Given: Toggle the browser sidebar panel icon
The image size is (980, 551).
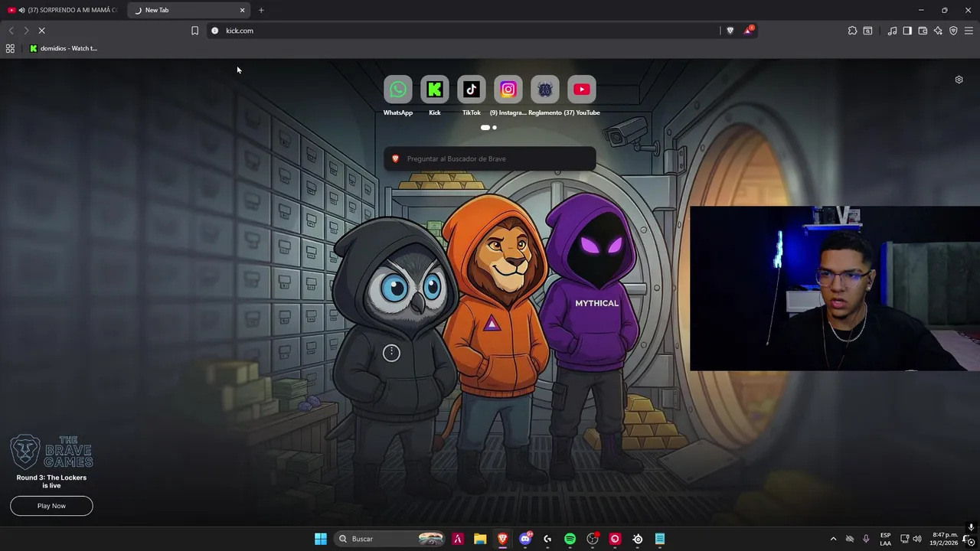Looking at the screenshot, I should point(907,31).
